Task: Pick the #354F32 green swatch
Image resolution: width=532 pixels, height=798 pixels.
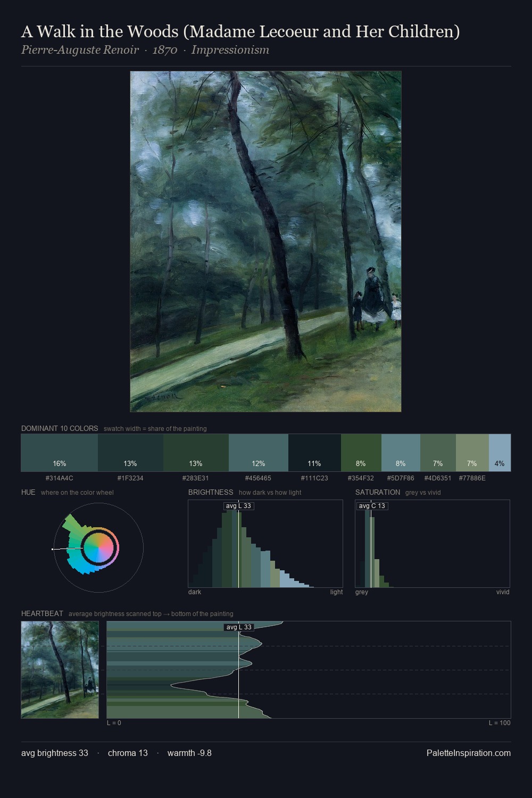Action: tap(361, 453)
